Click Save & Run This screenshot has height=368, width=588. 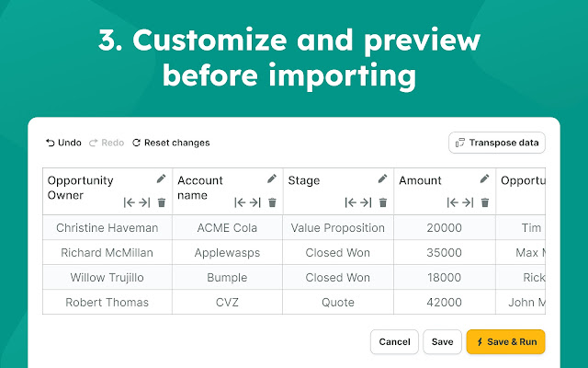point(505,342)
